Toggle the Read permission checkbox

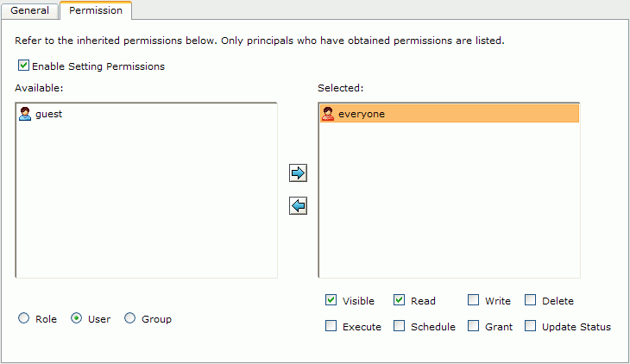pos(399,299)
